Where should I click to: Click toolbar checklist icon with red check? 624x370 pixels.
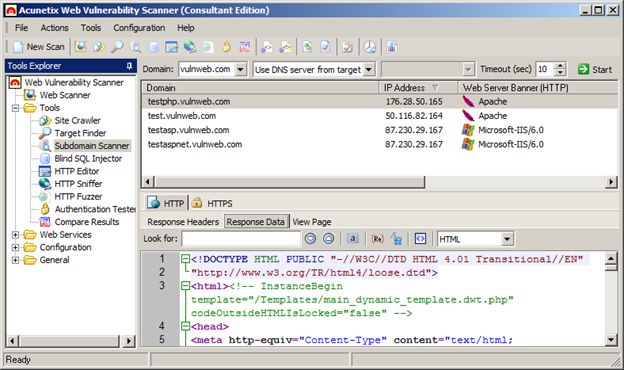click(x=347, y=47)
